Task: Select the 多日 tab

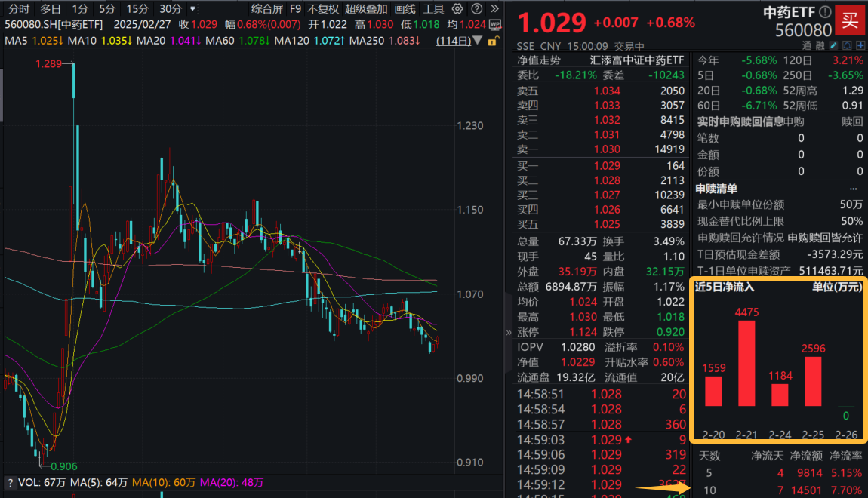Action: (x=49, y=10)
